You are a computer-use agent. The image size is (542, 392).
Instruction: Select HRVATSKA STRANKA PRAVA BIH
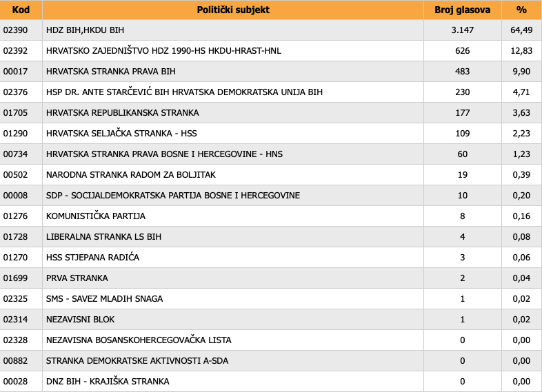(110, 72)
